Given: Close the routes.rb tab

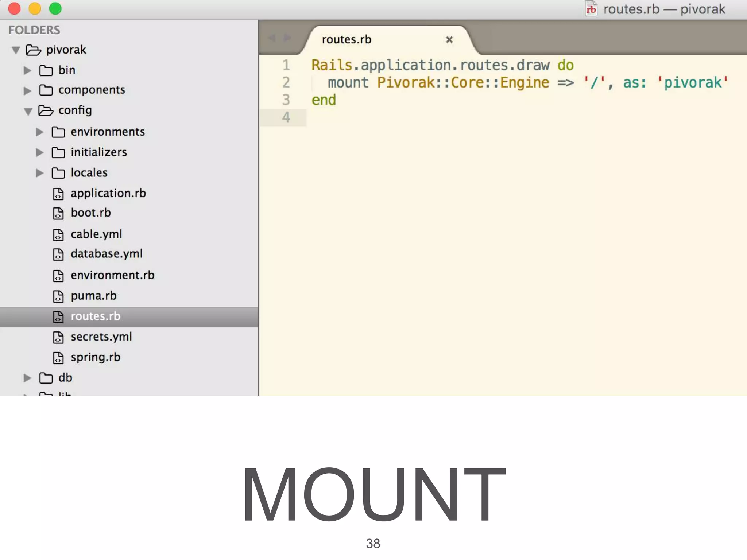Looking at the screenshot, I should coord(449,40).
